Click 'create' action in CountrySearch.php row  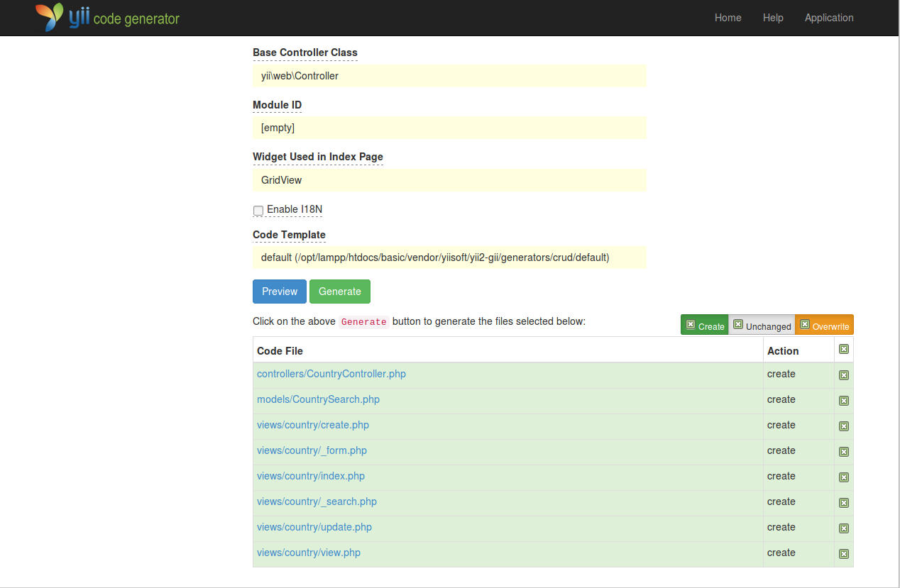(x=781, y=399)
